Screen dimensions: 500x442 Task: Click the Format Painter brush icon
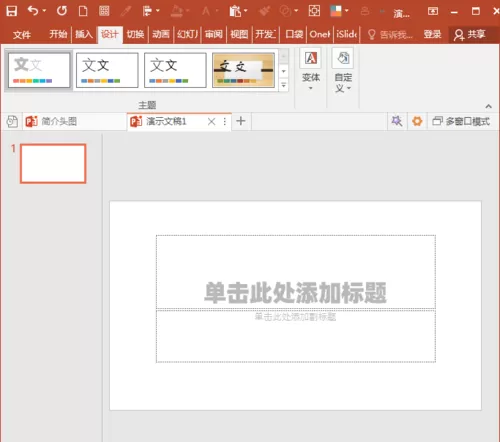tap(264, 11)
